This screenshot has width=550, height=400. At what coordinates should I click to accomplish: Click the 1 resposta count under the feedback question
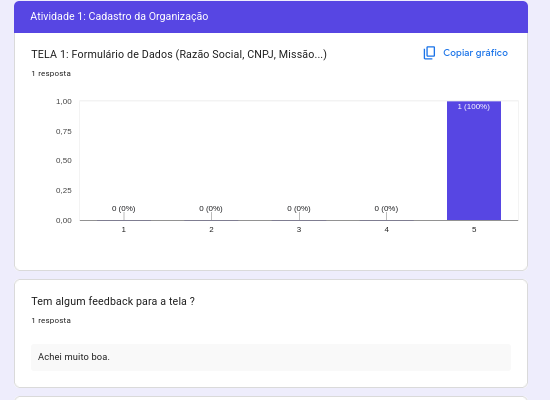pyautogui.click(x=51, y=321)
